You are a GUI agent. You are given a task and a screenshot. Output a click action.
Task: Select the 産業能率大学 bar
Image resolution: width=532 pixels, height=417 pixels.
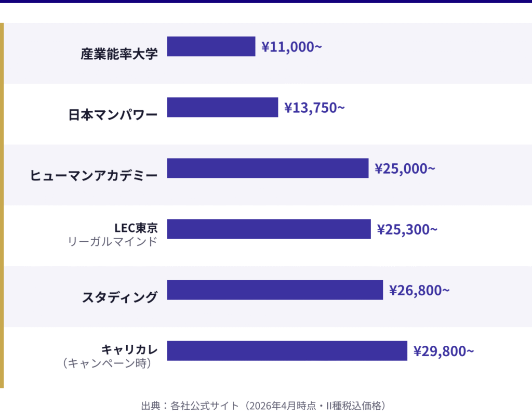pos(211,46)
